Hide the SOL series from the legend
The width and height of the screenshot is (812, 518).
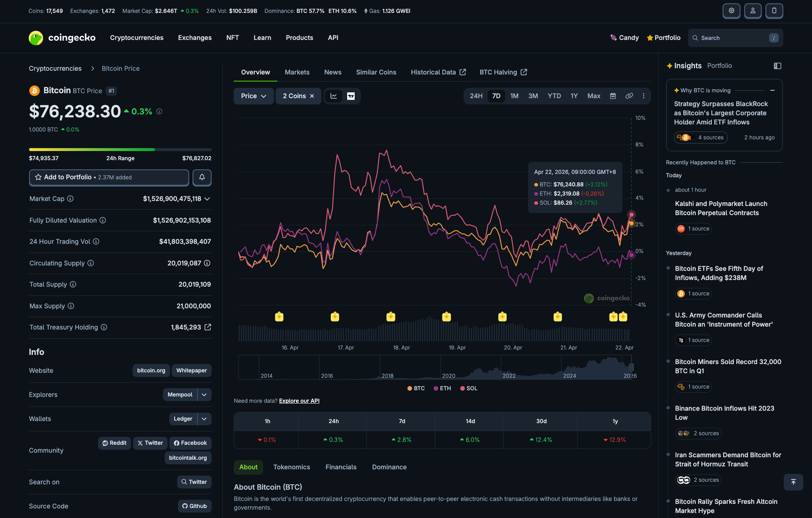click(469, 388)
